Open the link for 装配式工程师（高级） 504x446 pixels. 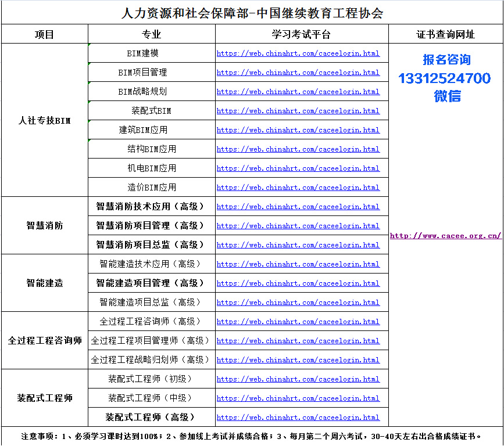(x=298, y=418)
